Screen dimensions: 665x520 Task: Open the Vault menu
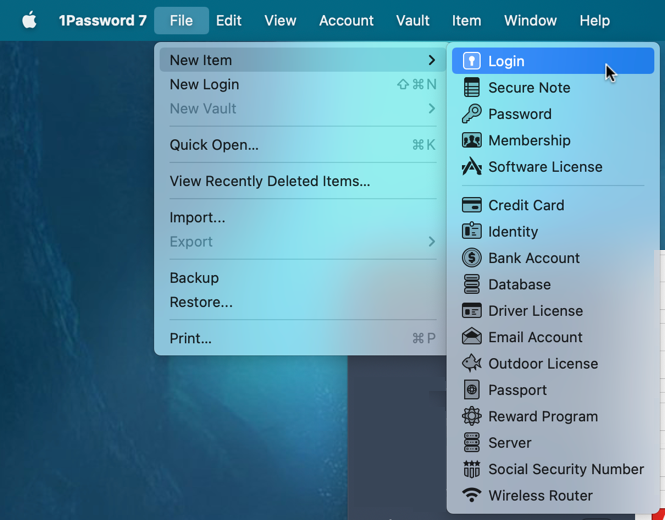click(413, 20)
